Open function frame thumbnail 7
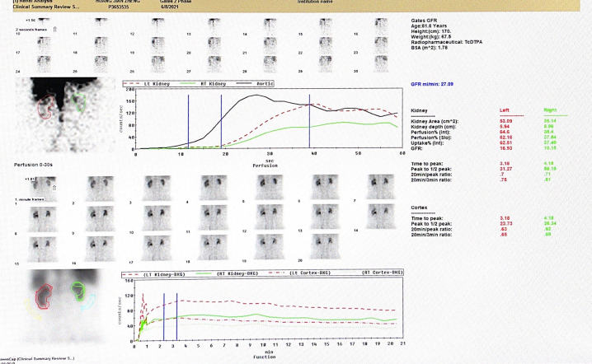Image resolution: width=592 pixels, height=364 pixels. coord(381,186)
